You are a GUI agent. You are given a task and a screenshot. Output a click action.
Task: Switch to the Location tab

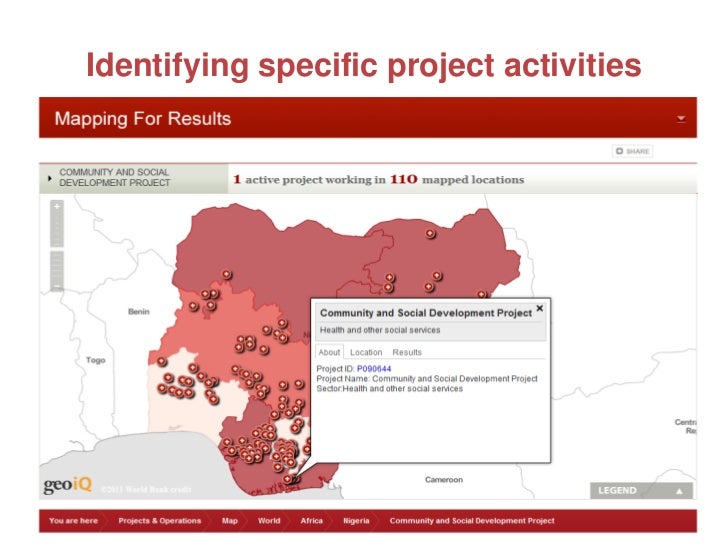366,352
